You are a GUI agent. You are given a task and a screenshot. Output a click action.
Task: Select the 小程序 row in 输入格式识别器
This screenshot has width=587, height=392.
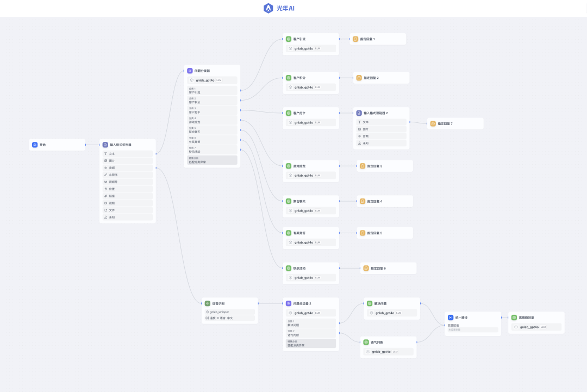point(128,175)
